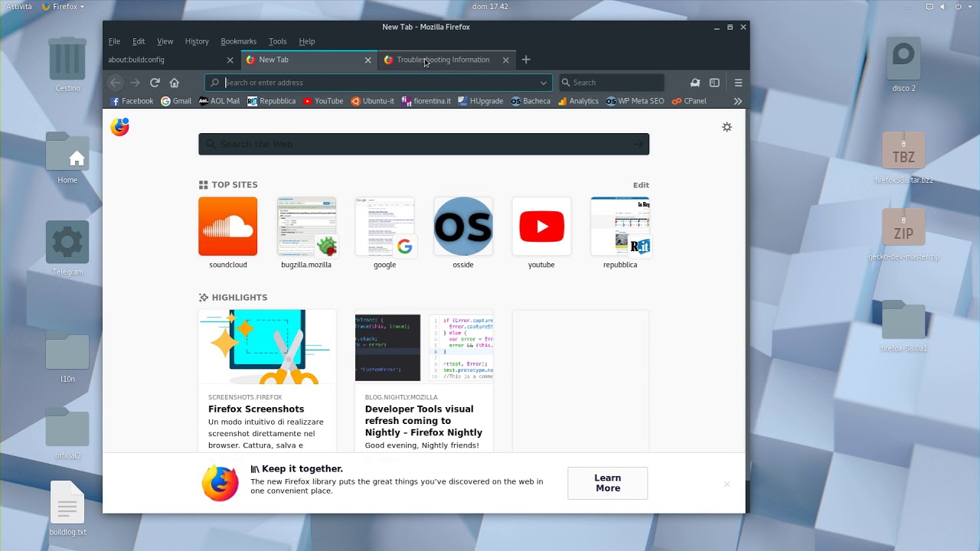This screenshot has width=980, height=551.
Task: Select the buildlog.txt desktop file
Action: (x=67, y=508)
